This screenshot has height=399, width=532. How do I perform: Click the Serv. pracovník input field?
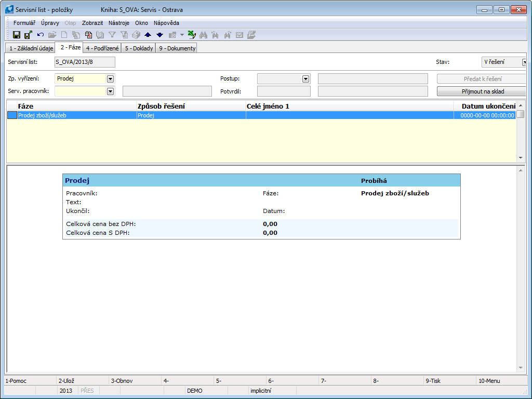[80, 91]
